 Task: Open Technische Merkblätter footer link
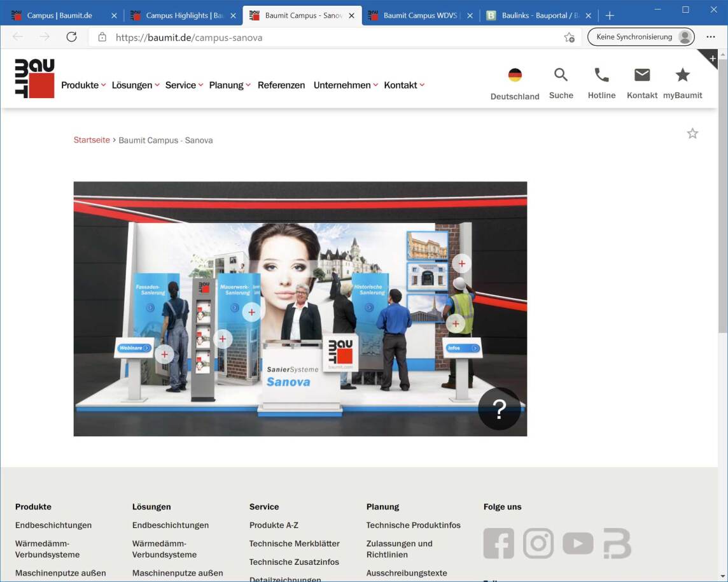coord(295,543)
